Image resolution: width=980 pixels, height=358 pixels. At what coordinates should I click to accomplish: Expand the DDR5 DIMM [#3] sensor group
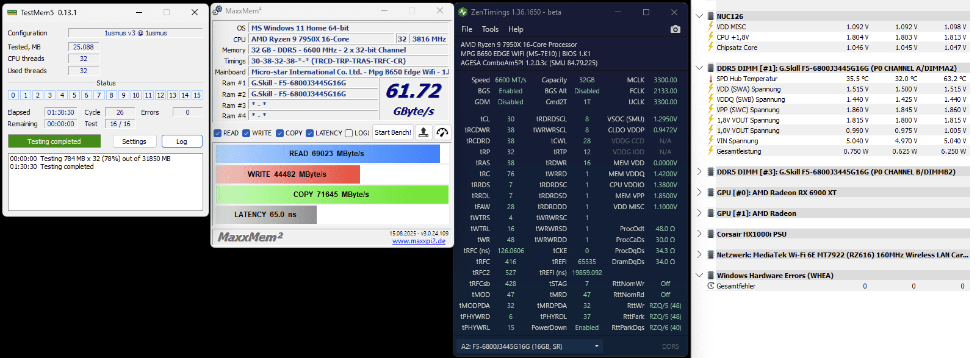click(x=699, y=172)
